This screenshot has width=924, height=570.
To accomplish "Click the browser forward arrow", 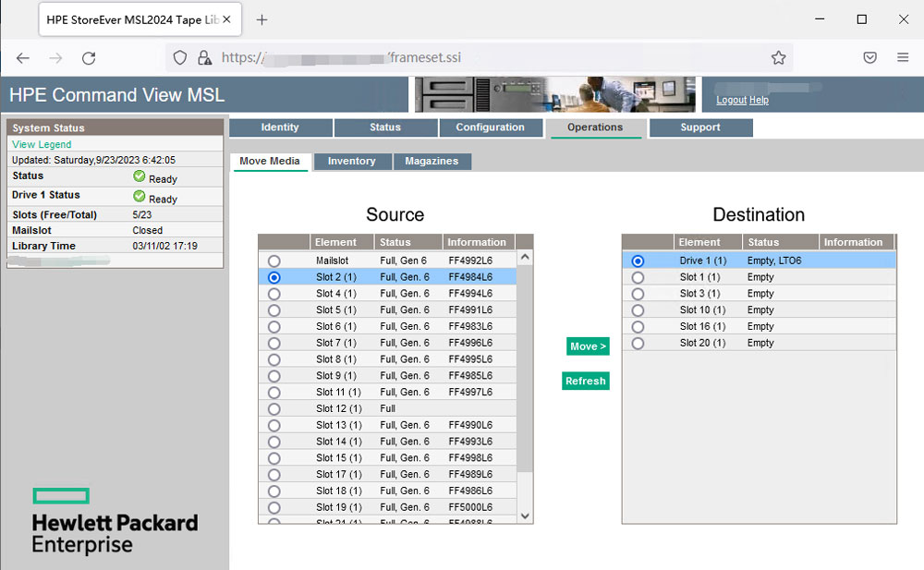I will pos(56,58).
